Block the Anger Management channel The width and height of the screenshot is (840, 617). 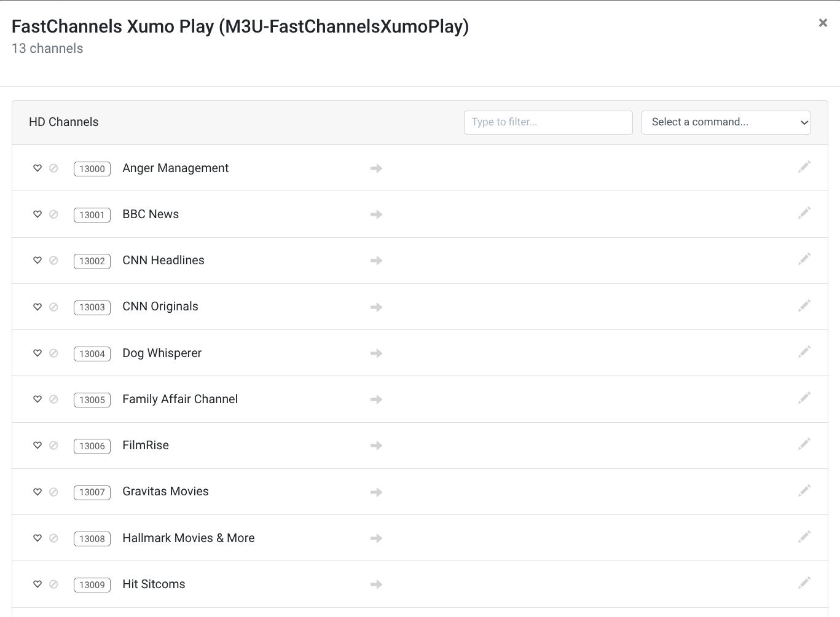click(x=53, y=168)
